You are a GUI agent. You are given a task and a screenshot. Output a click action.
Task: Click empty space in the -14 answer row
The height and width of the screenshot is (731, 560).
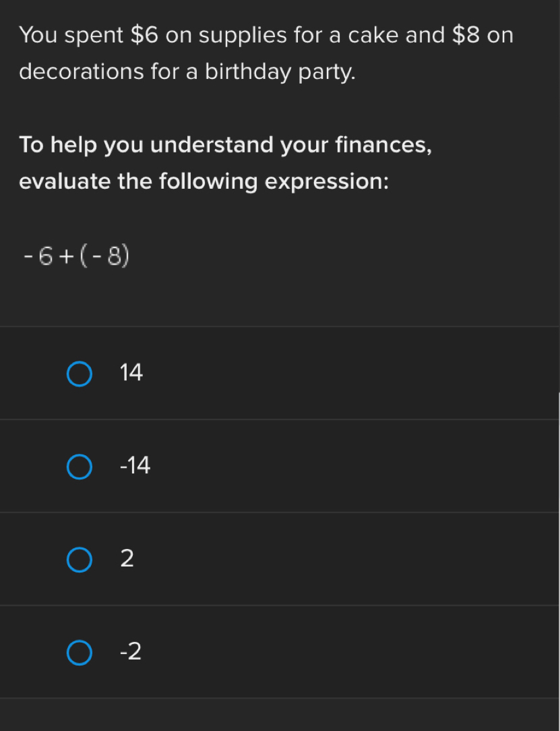pos(337,466)
